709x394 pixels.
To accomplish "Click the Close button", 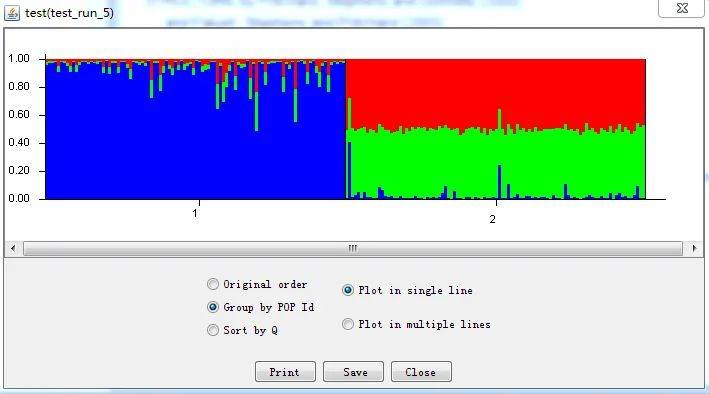I will [421, 372].
